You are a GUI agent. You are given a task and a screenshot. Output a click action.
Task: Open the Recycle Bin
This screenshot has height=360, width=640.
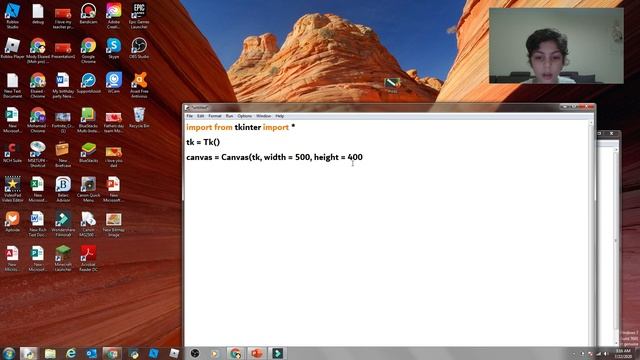point(139,118)
